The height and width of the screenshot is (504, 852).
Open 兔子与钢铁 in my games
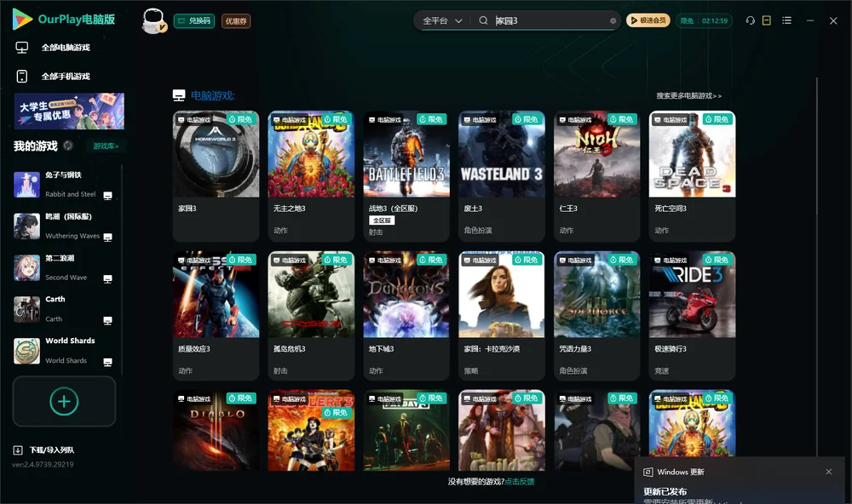pos(62,184)
